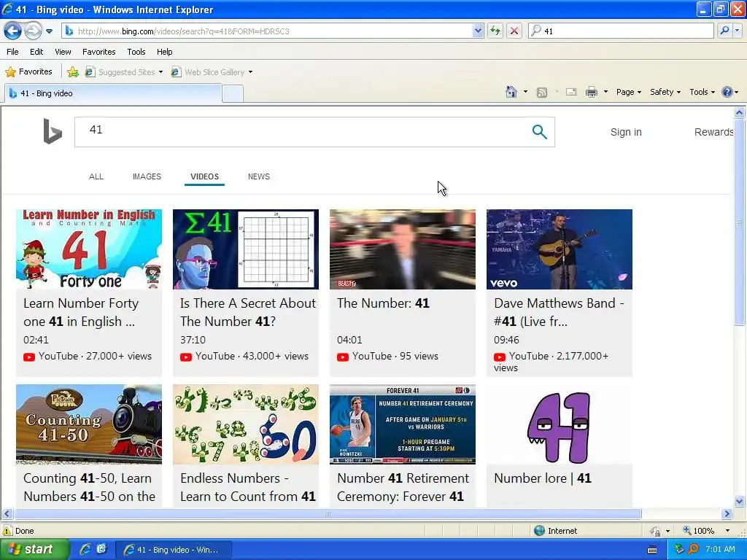
Task: Click the Bing search magnifier icon
Action: click(x=539, y=132)
